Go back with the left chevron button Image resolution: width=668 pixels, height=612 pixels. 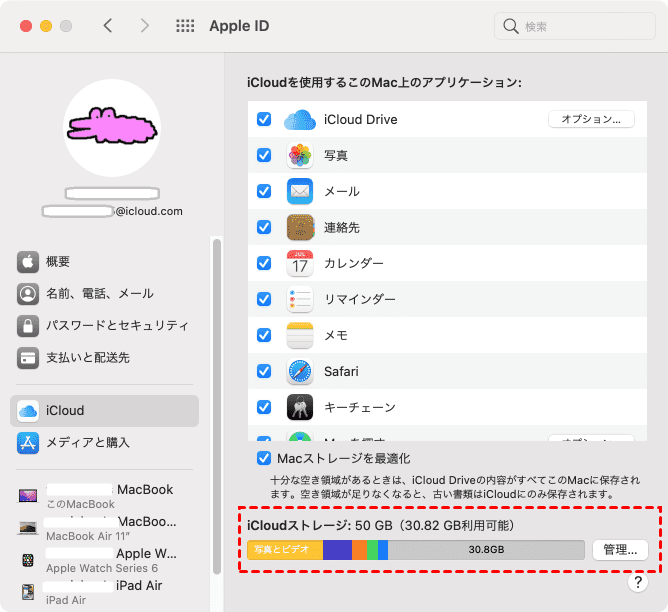click(108, 26)
